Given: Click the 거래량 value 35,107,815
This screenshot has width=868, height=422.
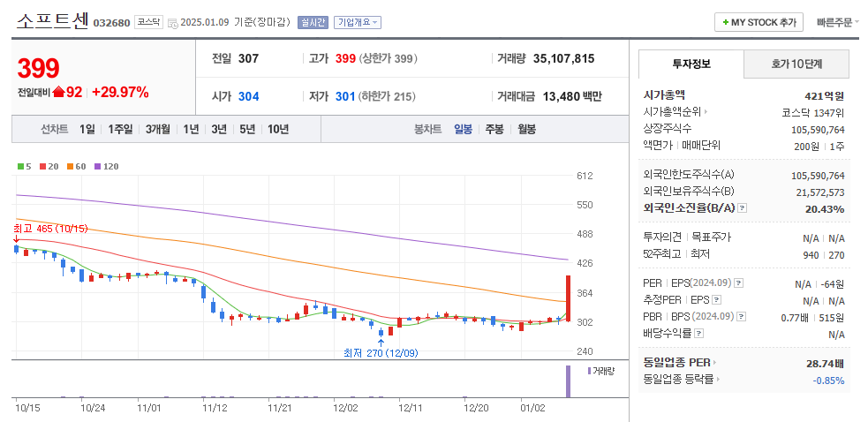Looking at the screenshot, I should click(x=563, y=58).
